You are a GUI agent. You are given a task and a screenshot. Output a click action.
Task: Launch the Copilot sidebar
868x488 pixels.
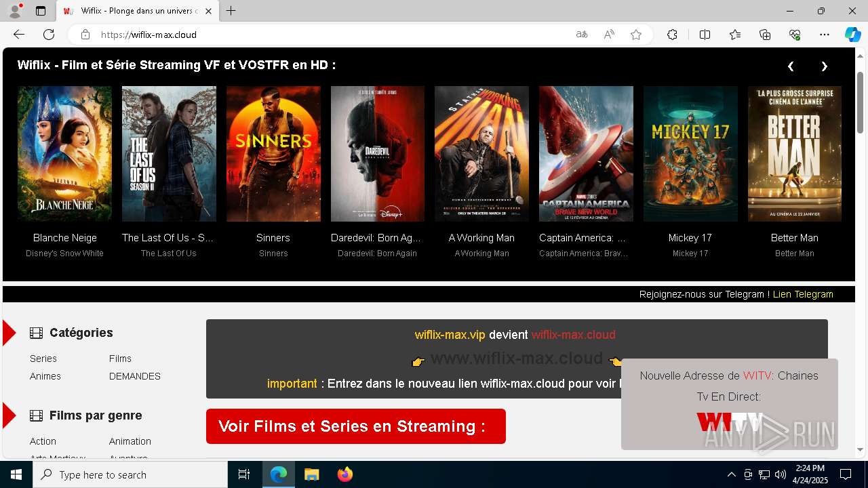pyautogui.click(x=852, y=35)
